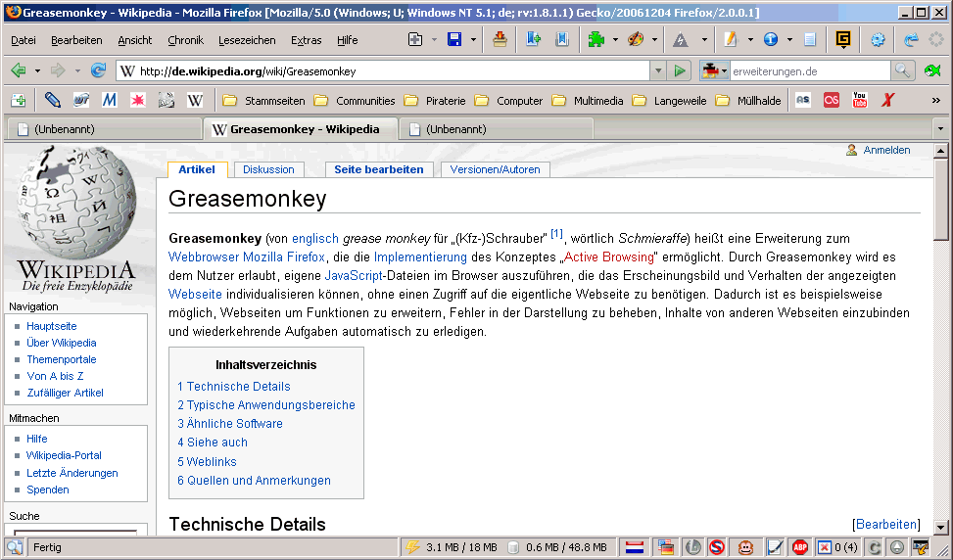The height and width of the screenshot is (560, 953).
Task: Click the erweiterungen.de search field
Action: point(810,71)
